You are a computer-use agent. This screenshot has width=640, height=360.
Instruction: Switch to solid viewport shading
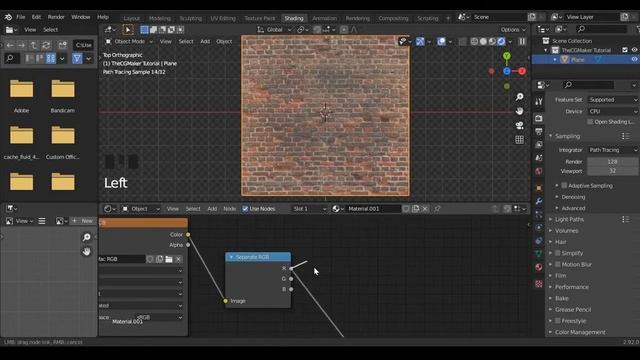tap(483, 41)
